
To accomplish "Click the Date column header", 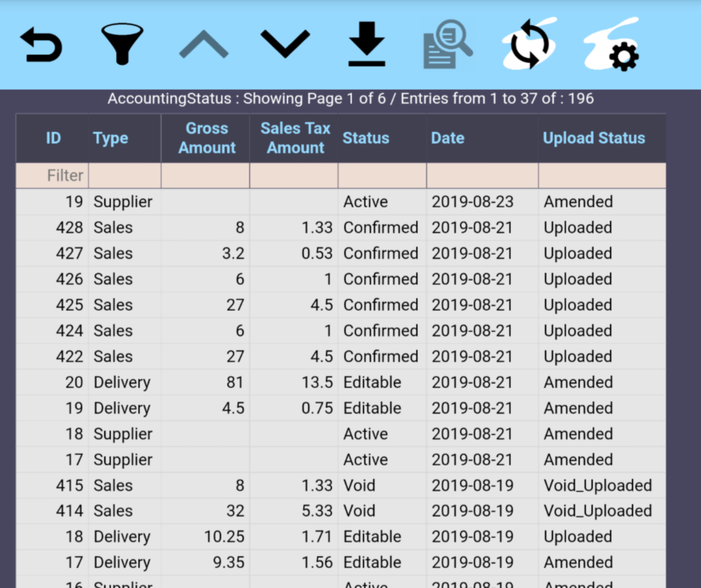I will [448, 138].
